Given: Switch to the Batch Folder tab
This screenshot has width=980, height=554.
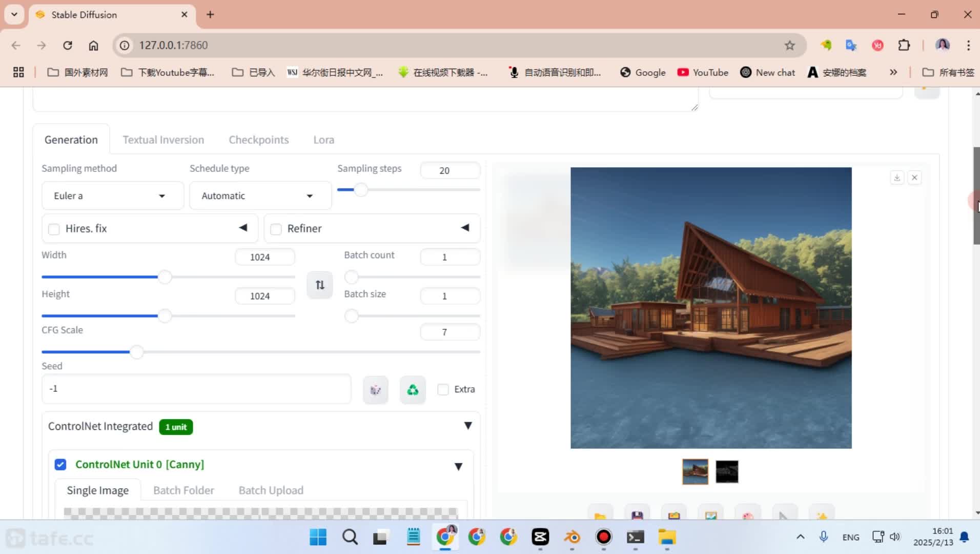Looking at the screenshot, I should pos(183,490).
